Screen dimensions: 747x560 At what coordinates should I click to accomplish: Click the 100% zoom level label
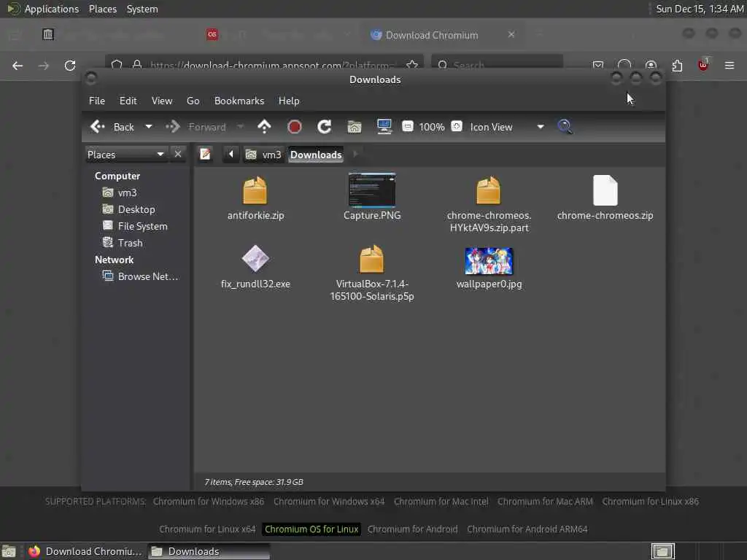(432, 127)
